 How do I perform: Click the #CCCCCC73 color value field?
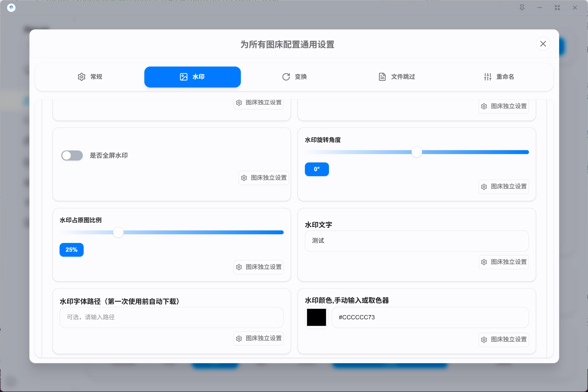pyautogui.click(x=430, y=317)
